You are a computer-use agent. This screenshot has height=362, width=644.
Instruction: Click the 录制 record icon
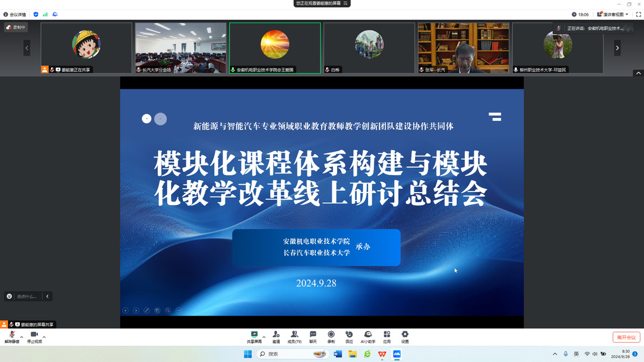(331, 337)
